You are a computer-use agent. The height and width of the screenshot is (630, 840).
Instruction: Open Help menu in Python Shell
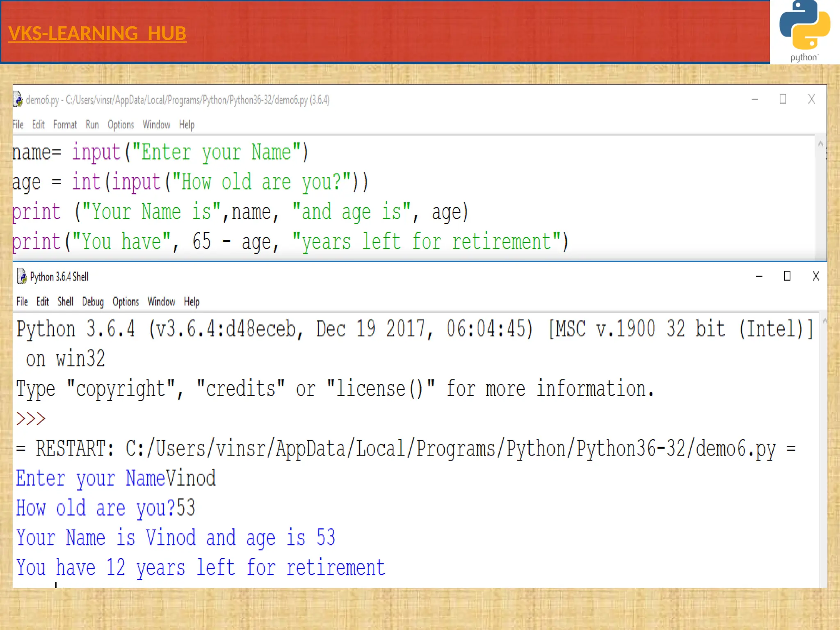(x=191, y=302)
